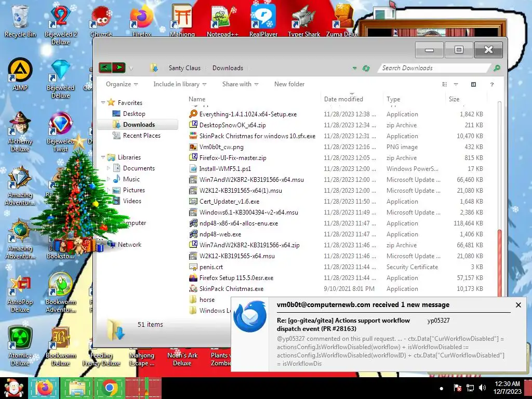
Task: Click the network tray icon
Action: pyautogui.click(x=470, y=388)
